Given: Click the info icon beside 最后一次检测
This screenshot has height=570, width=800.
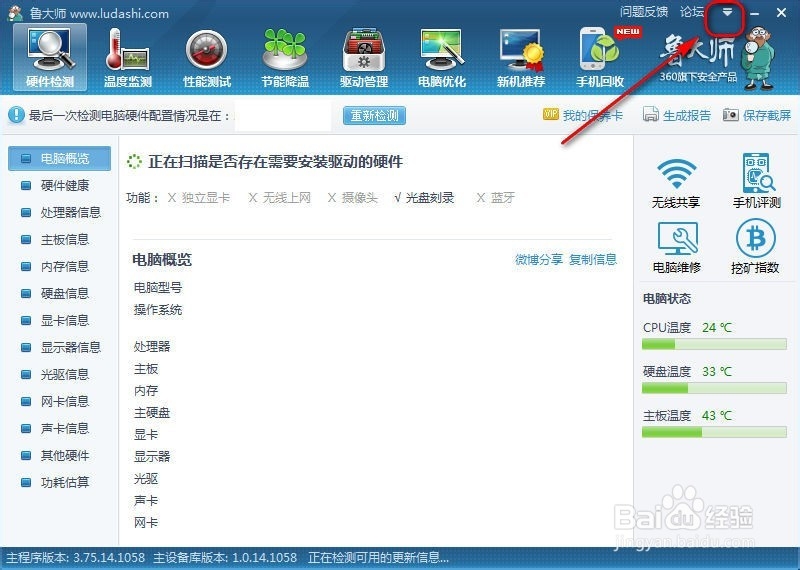Looking at the screenshot, I should 16,115.
